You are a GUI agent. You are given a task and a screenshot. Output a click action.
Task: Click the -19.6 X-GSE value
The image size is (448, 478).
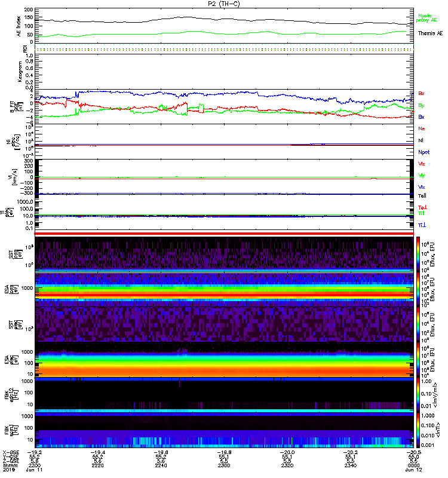(161, 453)
